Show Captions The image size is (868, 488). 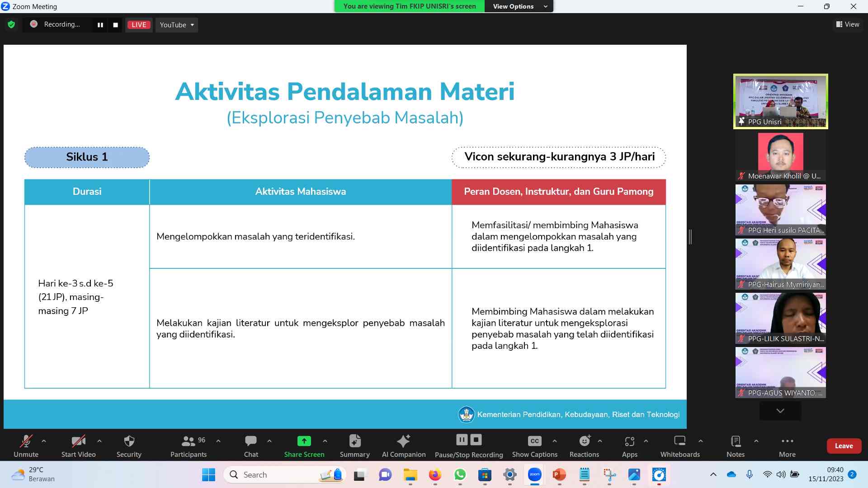(535, 446)
